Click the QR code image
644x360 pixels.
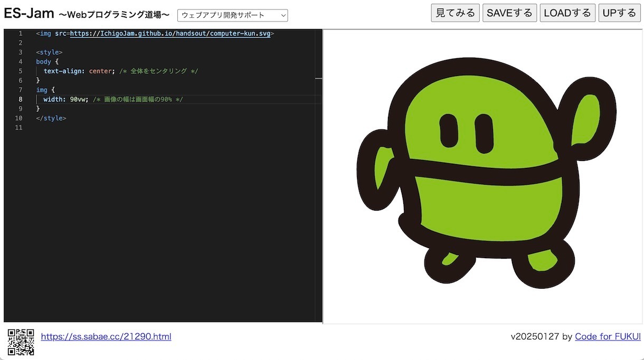[x=21, y=342]
